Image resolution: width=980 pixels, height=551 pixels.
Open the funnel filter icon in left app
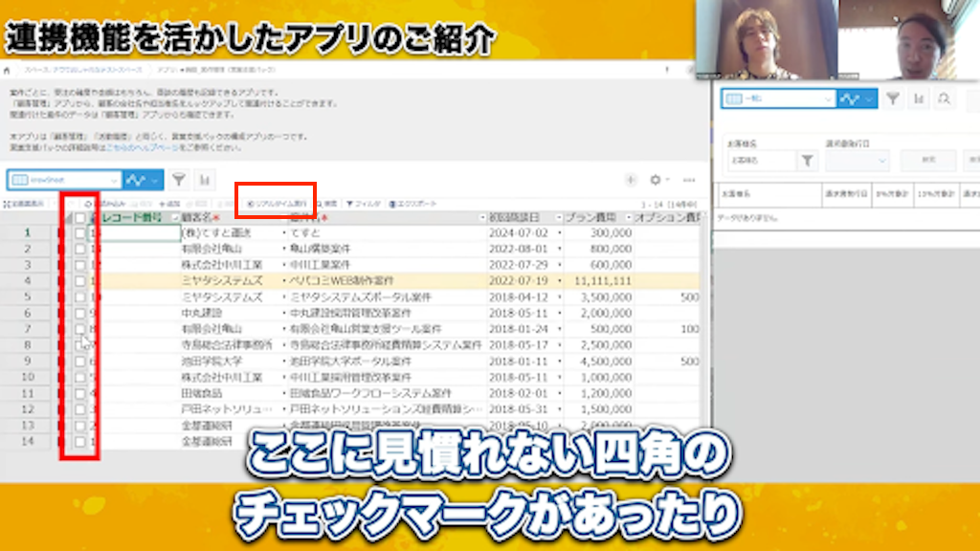tap(179, 180)
